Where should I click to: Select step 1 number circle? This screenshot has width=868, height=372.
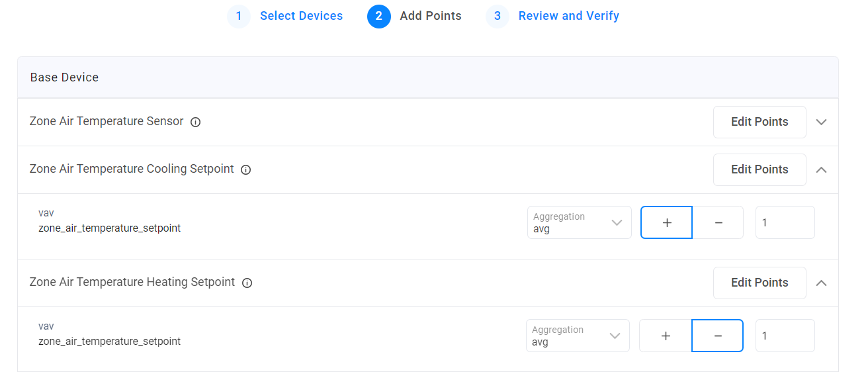(x=239, y=16)
